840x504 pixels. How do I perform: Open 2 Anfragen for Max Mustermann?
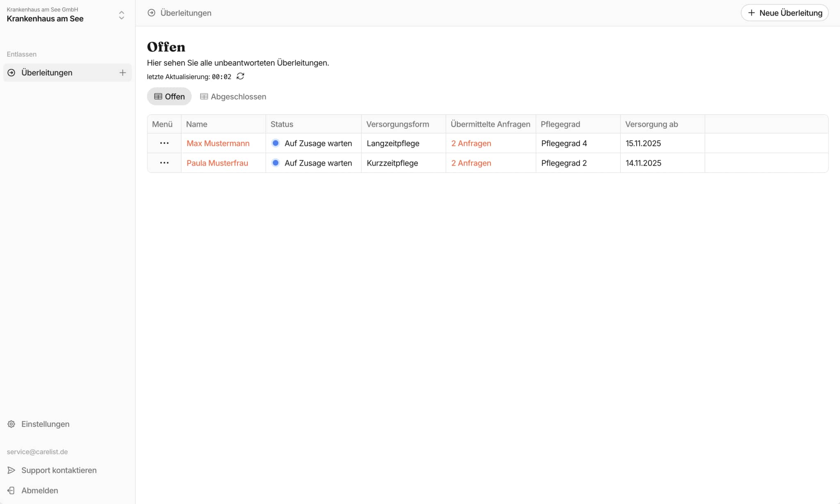(x=471, y=144)
